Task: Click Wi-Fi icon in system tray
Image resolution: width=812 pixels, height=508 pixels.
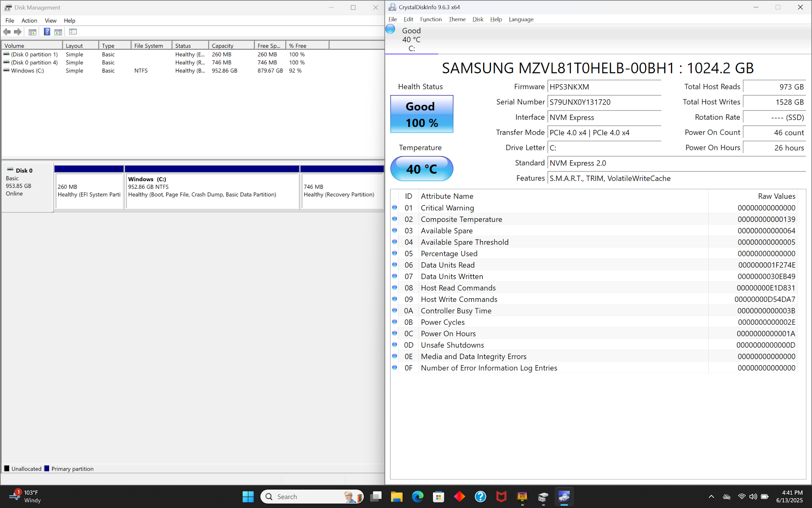Action: (742, 497)
